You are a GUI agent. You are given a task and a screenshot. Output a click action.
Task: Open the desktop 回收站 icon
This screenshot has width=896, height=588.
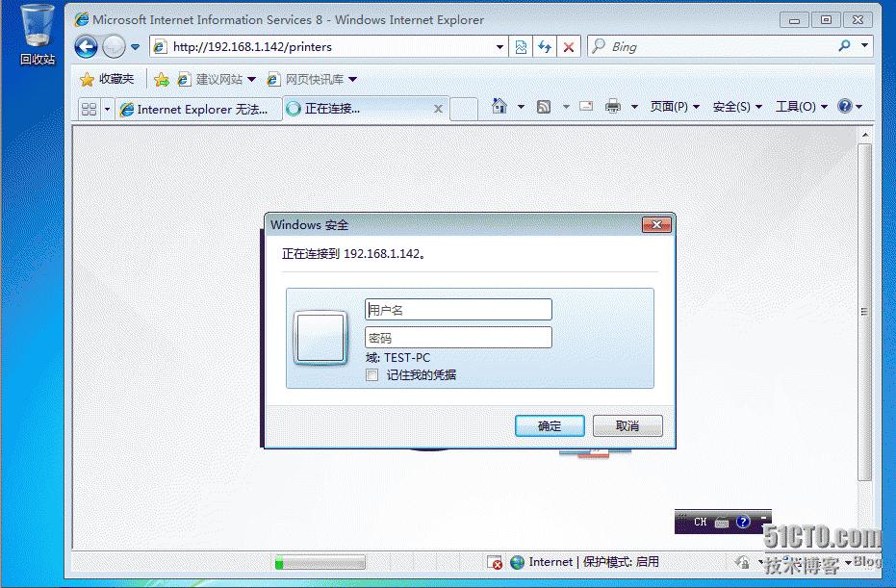click(x=35, y=24)
